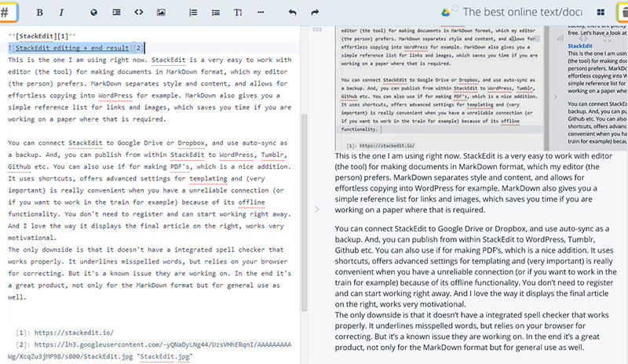Create a numbered list
This screenshot has height=364, width=628.
coord(194,13)
